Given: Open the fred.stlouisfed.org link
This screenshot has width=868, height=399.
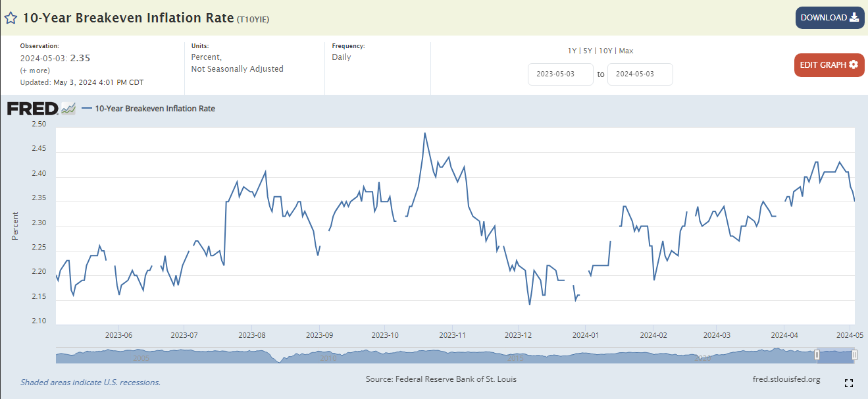Looking at the screenshot, I should (x=786, y=379).
